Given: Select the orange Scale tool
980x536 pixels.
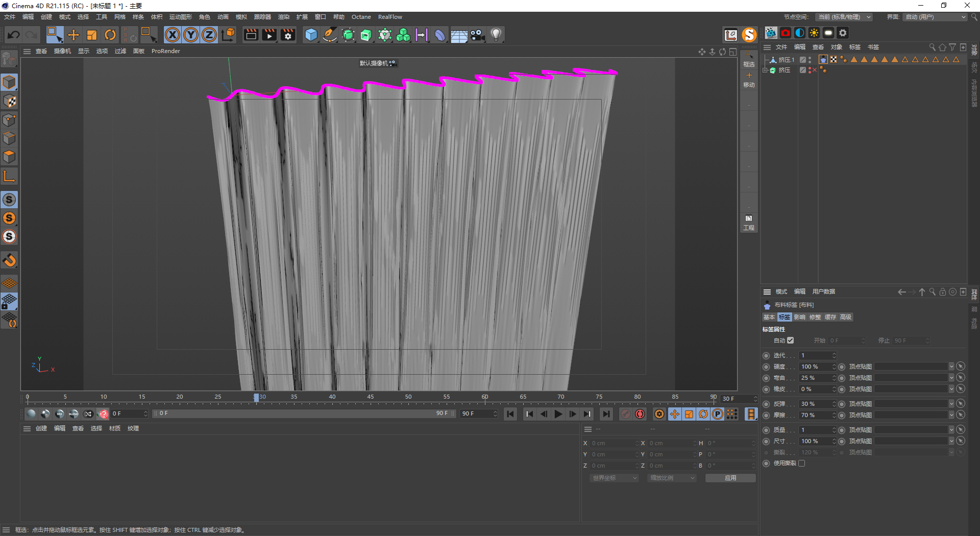Looking at the screenshot, I should pyautogui.click(x=92, y=35).
